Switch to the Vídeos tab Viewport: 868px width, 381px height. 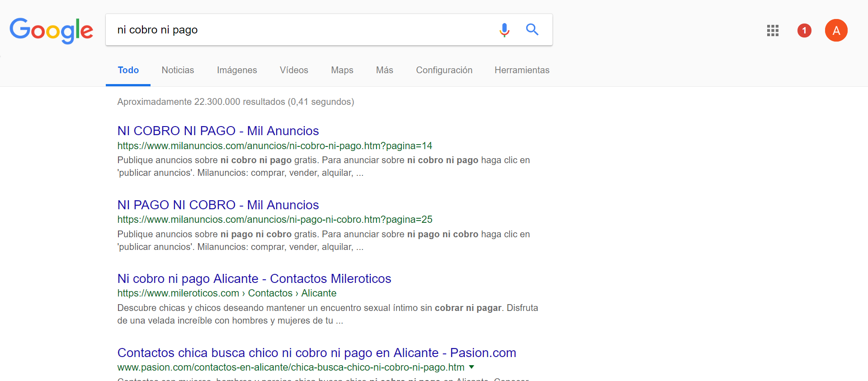(294, 70)
